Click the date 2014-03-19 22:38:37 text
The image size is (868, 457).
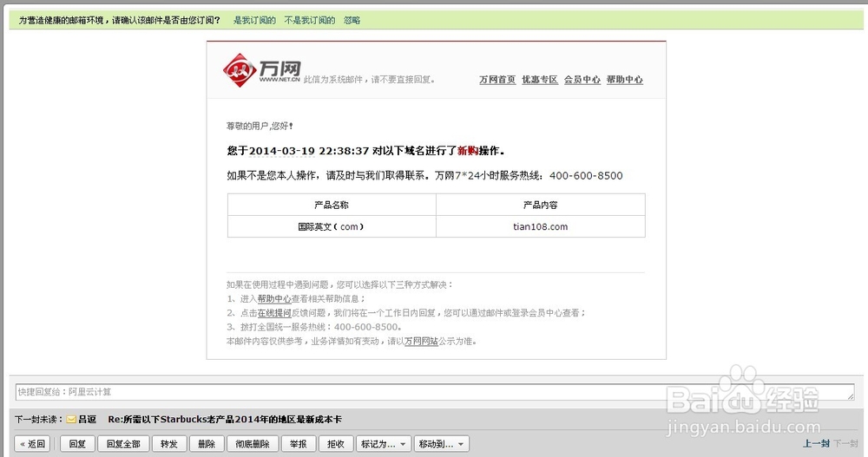tap(309, 151)
